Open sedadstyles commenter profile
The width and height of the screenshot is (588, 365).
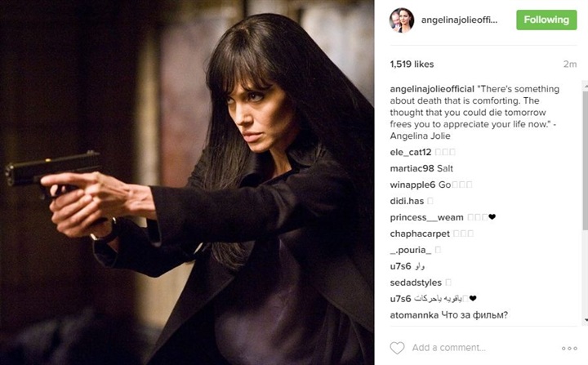click(x=416, y=283)
